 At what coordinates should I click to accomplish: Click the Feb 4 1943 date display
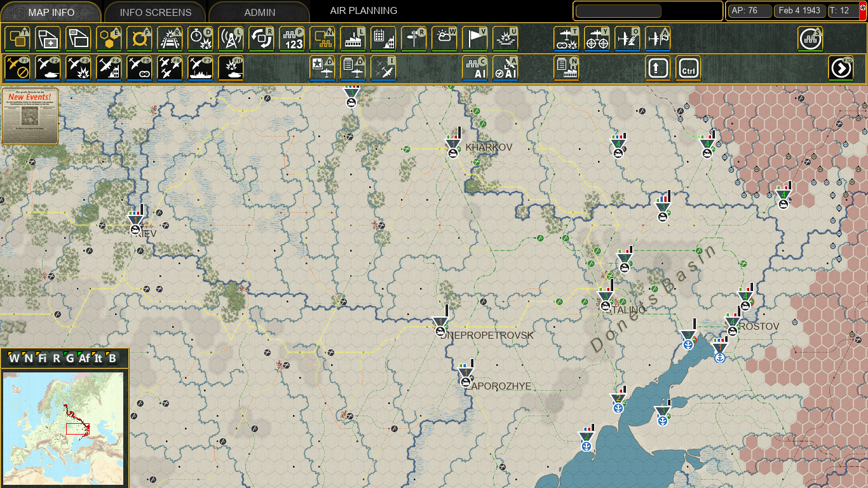(x=800, y=11)
